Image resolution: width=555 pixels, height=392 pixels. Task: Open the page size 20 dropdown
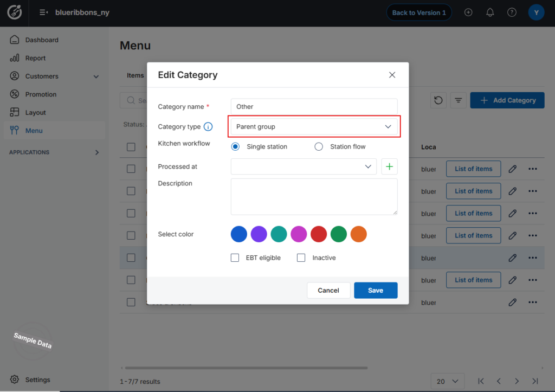pyautogui.click(x=447, y=381)
